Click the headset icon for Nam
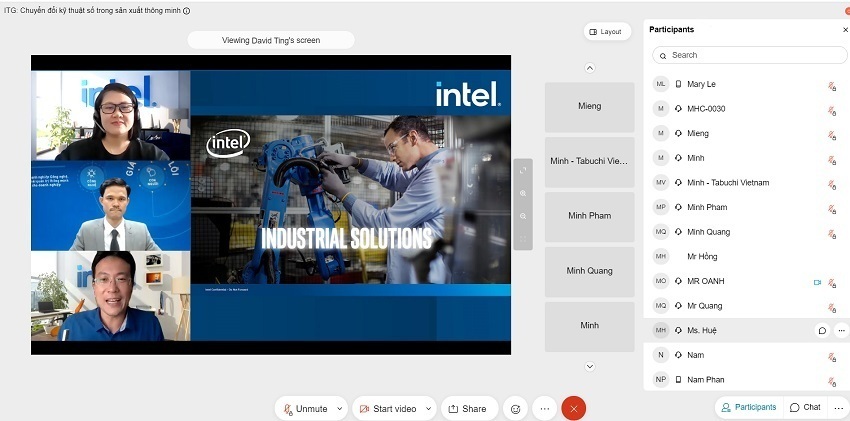The width and height of the screenshot is (850, 421). point(678,355)
